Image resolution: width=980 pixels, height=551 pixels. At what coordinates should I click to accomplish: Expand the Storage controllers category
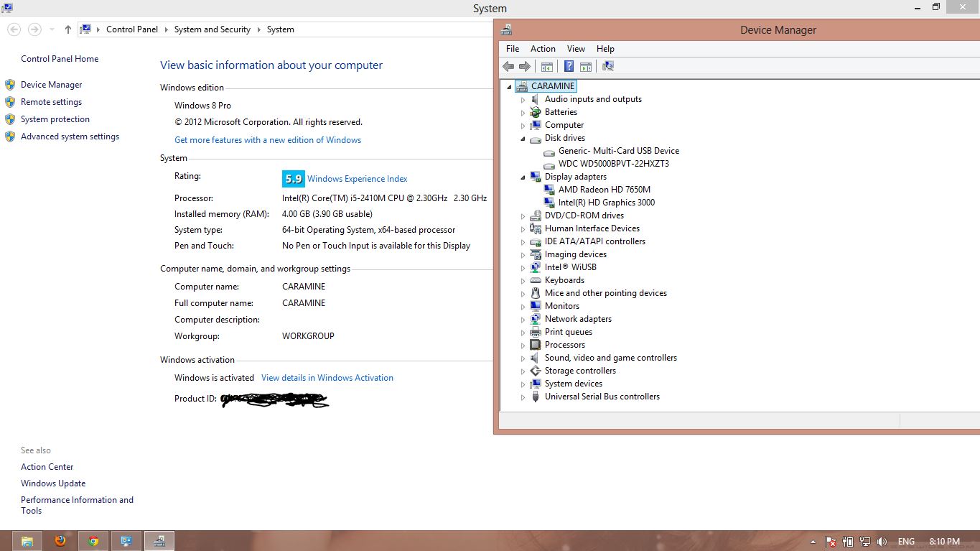(x=523, y=371)
